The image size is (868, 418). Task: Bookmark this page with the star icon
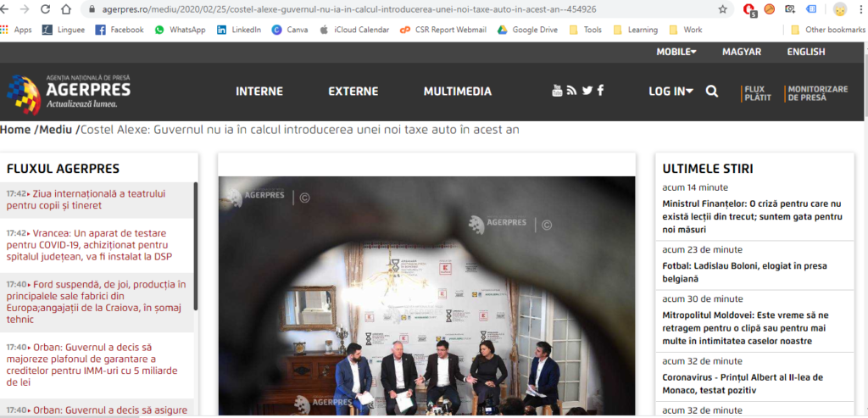pyautogui.click(x=722, y=8)
